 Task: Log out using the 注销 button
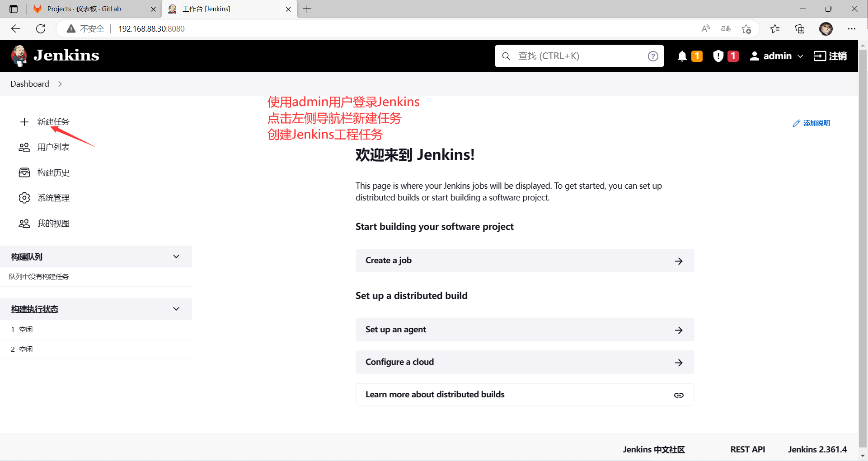830,56
